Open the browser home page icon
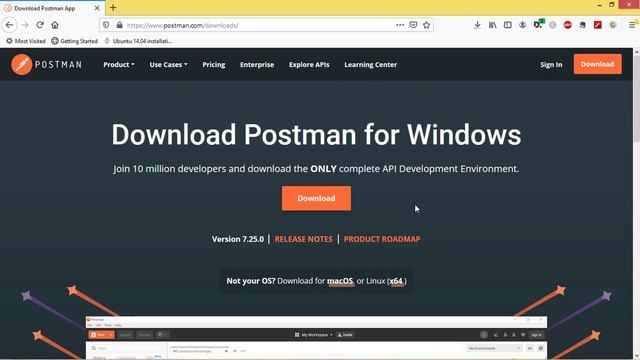Screen dimensions: 640x360 (55, 25)
